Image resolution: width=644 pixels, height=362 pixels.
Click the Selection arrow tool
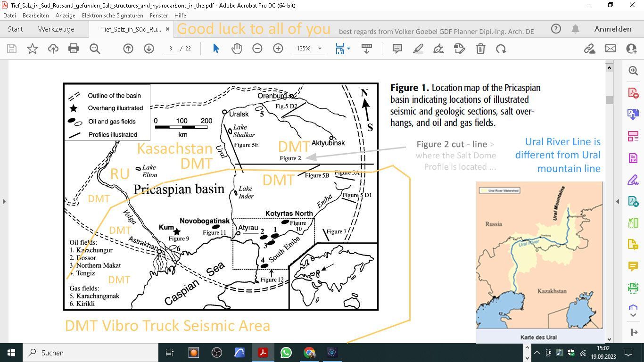tap(216, 49)
